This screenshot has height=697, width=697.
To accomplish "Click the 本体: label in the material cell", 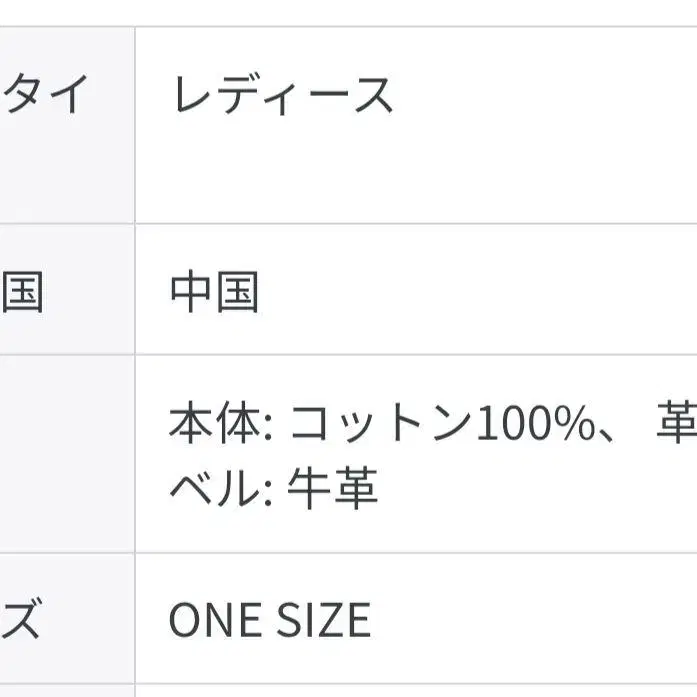I will click(x=220, y=422).
